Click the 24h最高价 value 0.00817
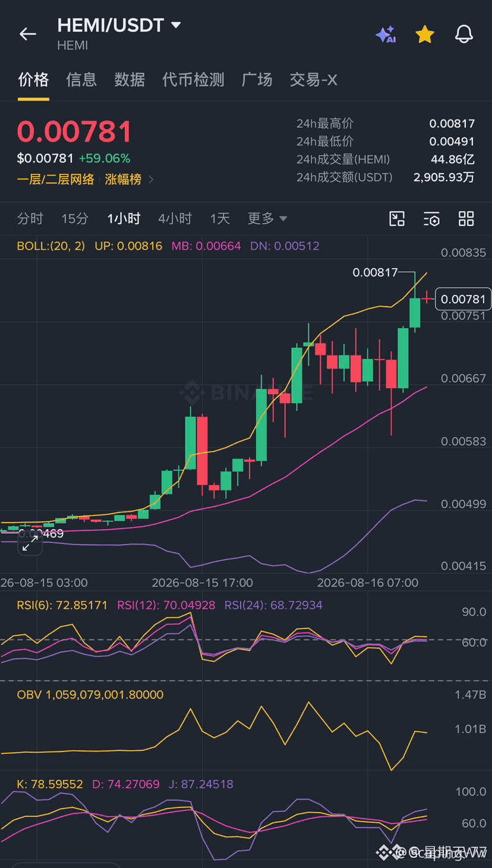This screenshot has width=492, height=868. [x=452, y=124]
